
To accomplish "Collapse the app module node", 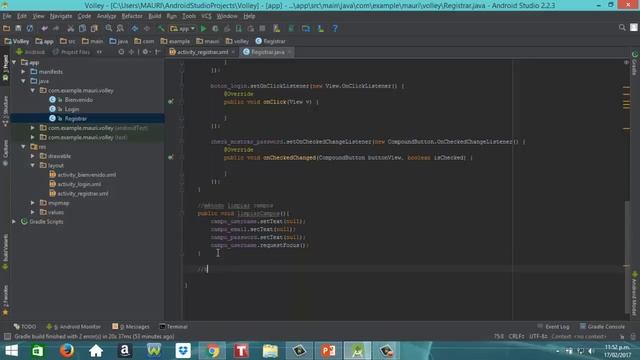I will point(14,62).
